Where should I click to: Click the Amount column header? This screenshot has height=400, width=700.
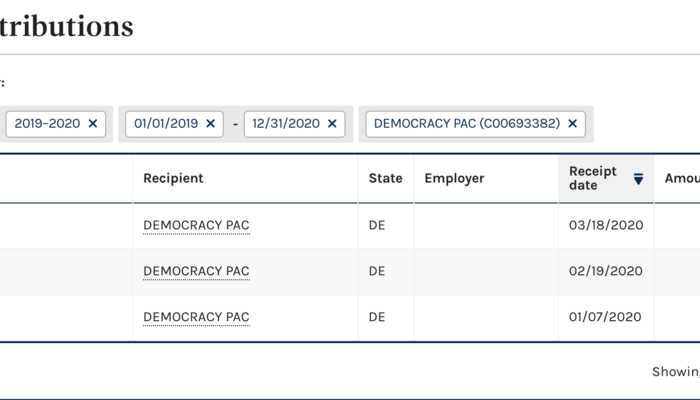click(x=681, y=178)
